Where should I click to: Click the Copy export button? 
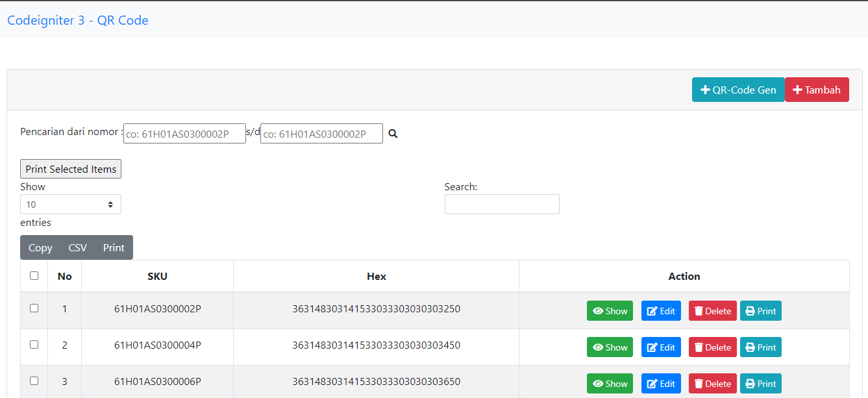pyautogui.click(x=40, y=248)
